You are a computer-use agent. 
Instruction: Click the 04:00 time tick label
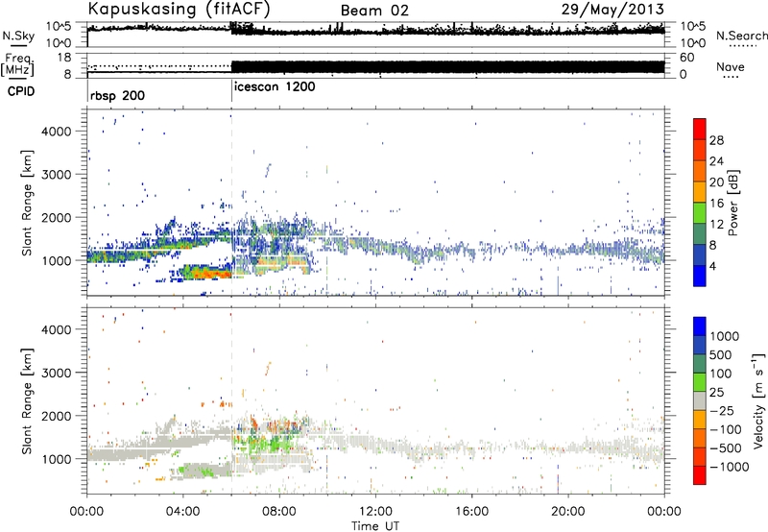tap(183, 512)
